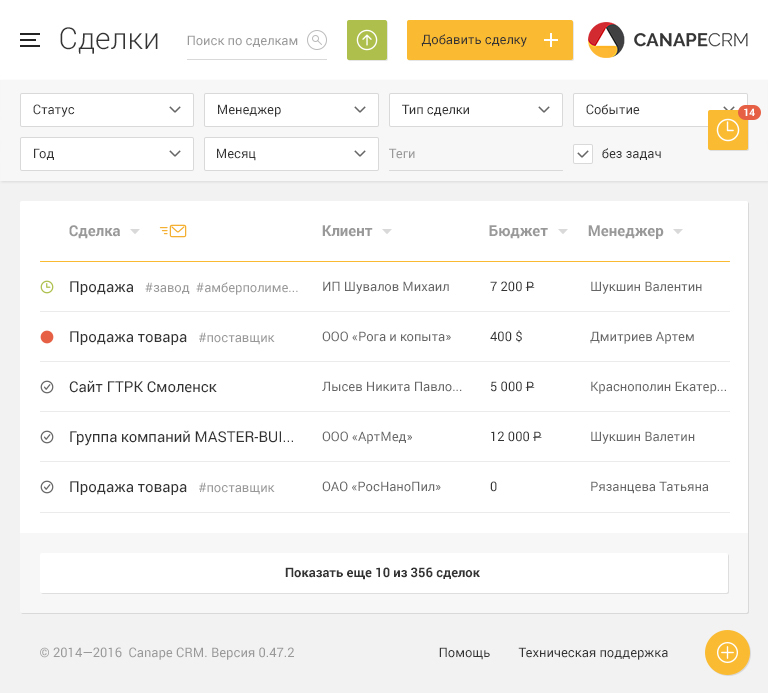
Task: Click the 400 $ budget value
Action: tap(506, 336)
